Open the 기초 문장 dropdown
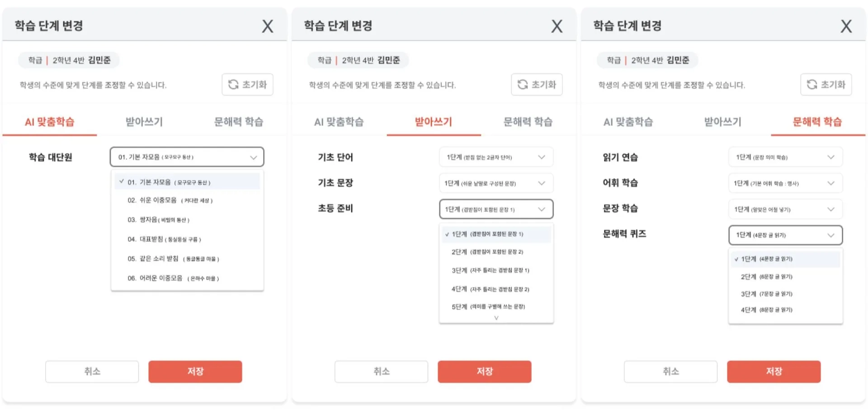Screen dimensions: 868x414 coord(496,183)
